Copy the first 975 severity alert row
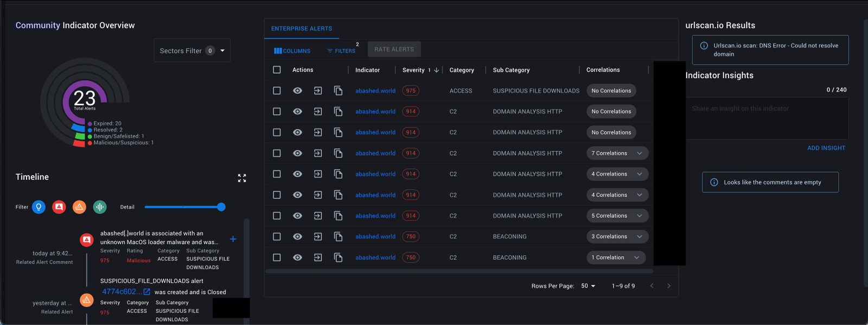868x325 pixels. pyautogui.click(x=338, y=91)
